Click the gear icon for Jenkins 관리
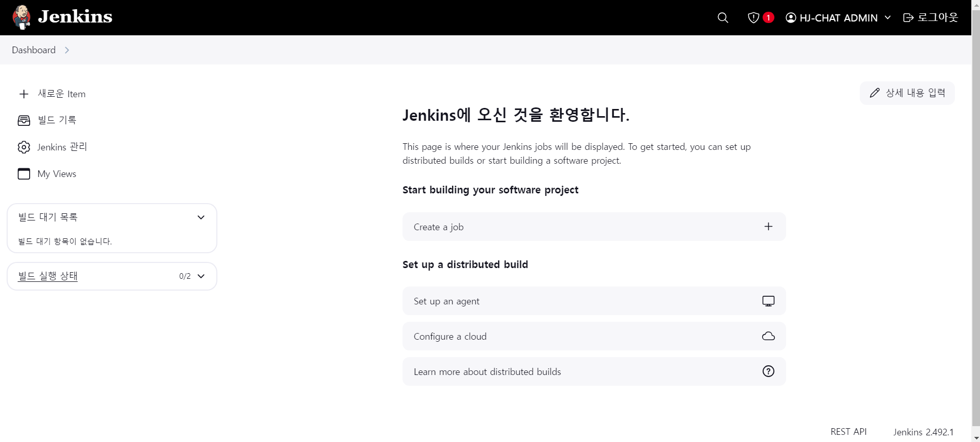This screenshot has width=980, height=442. (x=24, y=147)
